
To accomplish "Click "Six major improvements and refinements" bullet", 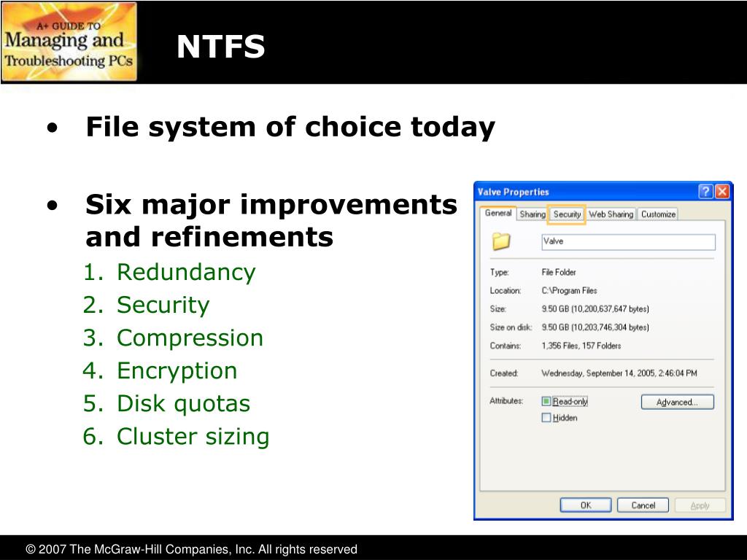I will tap(271, 220).
